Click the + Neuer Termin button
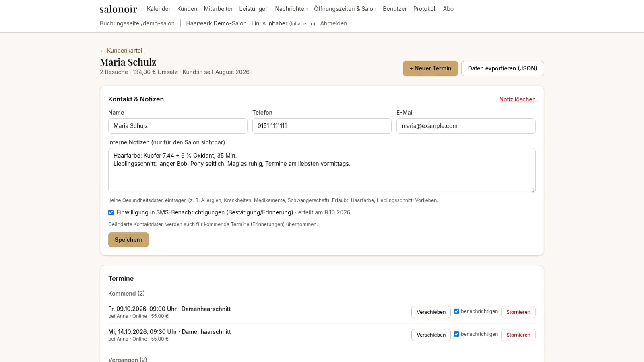Image resolution: width=644 pixels, height=362 pixels. pyautogui.click(x=430, y=68)
